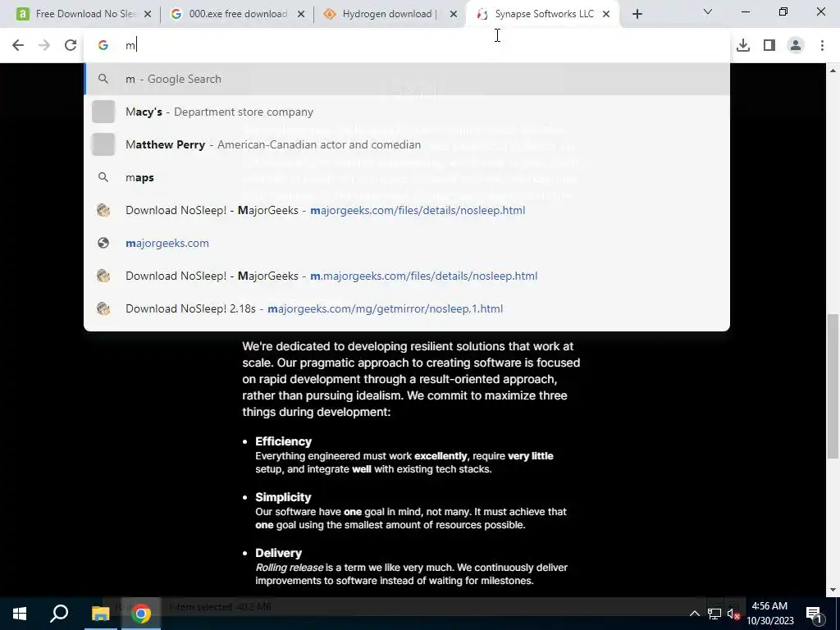Open File Explorer from the taskbar
The width and height of the screenshot is (840, 630).
pos(100,614)
